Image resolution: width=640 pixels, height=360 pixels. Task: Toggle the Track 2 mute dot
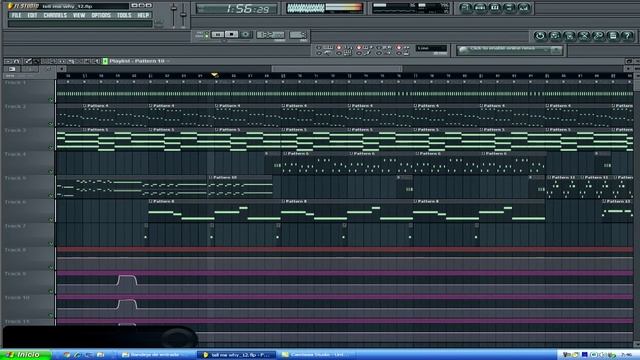tap(51, 124)
